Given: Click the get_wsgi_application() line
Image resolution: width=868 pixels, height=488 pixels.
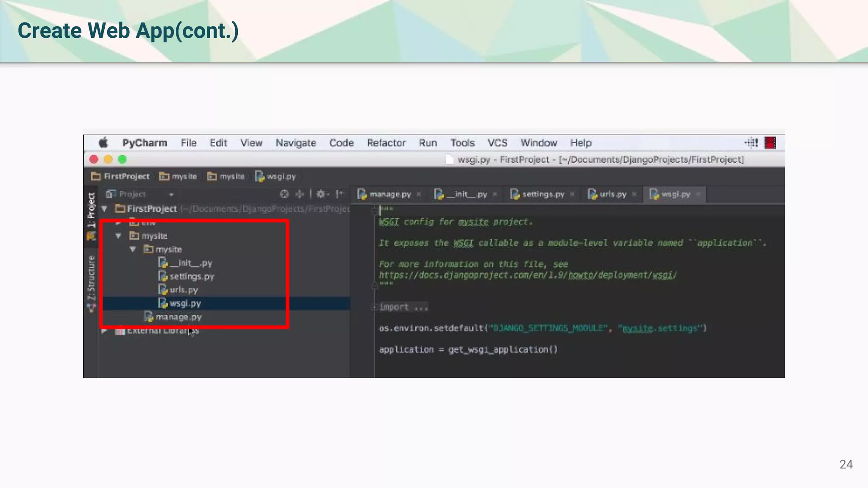Looking at the screenshot, I should pos(468,350).
